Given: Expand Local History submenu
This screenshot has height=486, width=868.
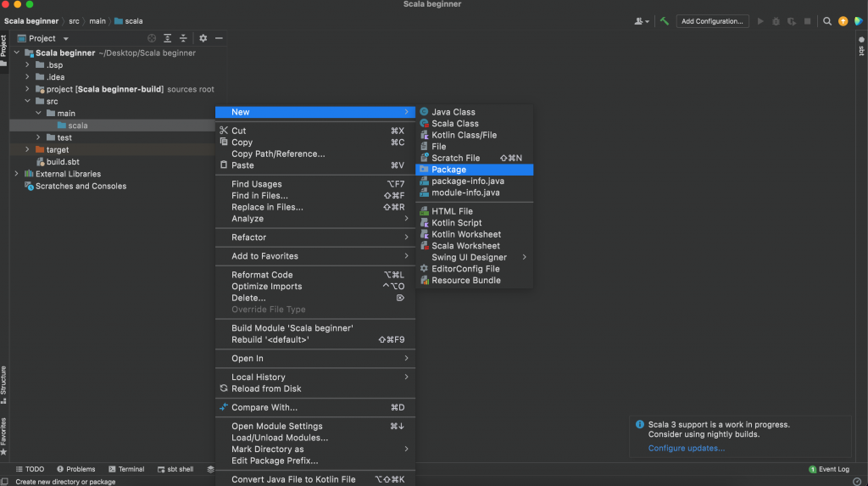Looking at the screenshot, I should 315,377.
